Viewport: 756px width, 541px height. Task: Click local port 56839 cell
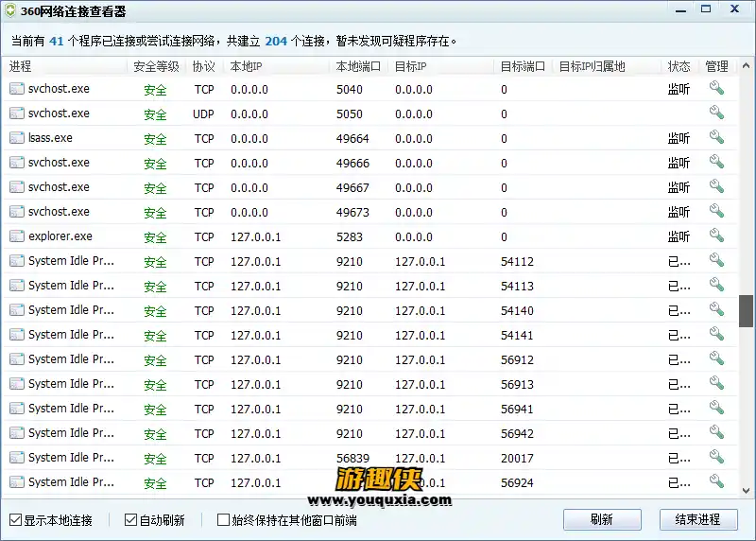[x=352, y=458]
